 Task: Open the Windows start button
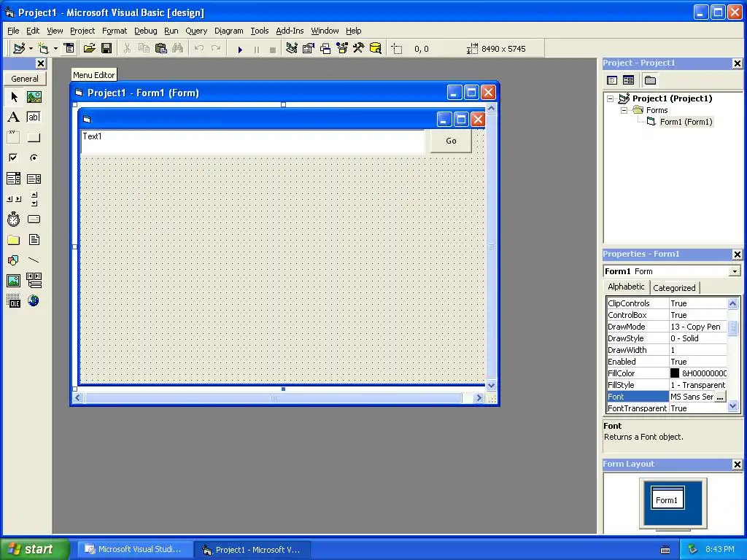(x=35, y=549)
